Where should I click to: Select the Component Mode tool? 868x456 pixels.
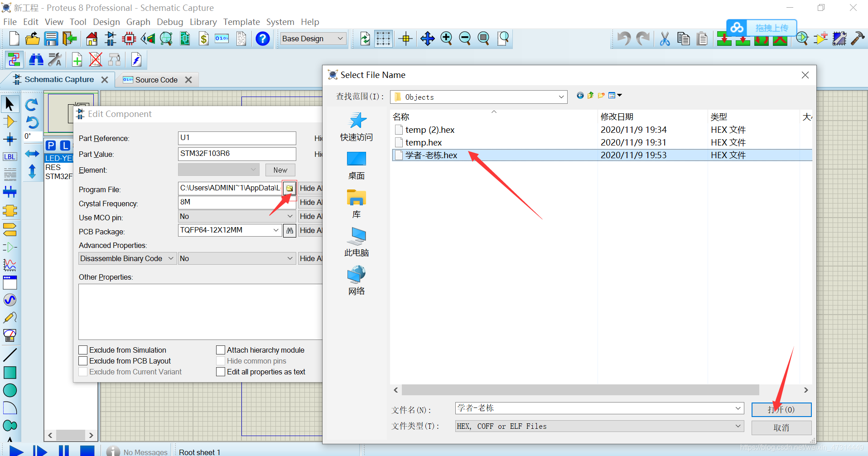[10, 121]
